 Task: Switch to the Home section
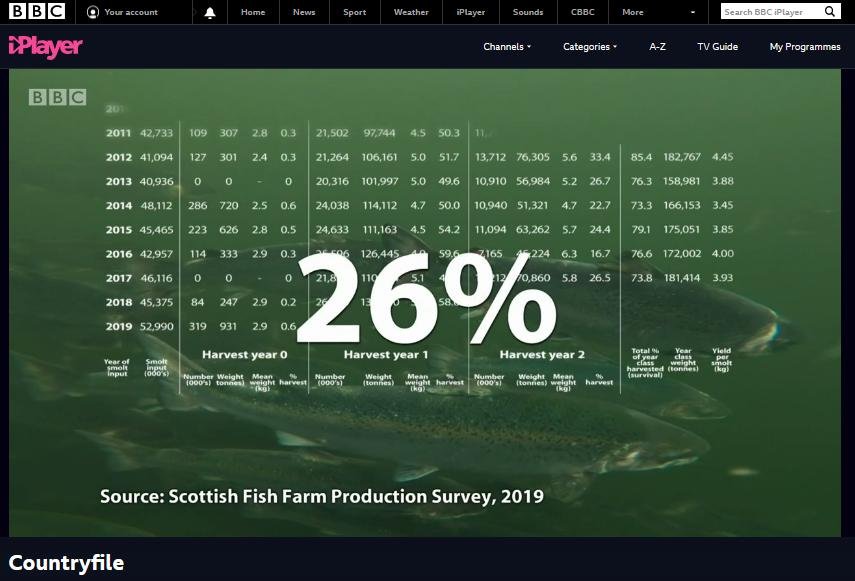point(252,12)
